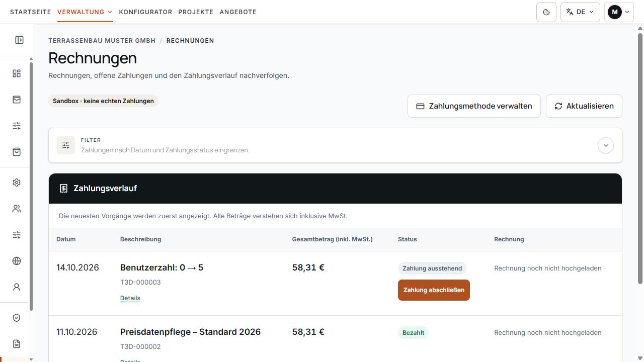
Task: Click the sidebar sliders icon above the globe
Action: pyautogui.click(x=17, y=235)
